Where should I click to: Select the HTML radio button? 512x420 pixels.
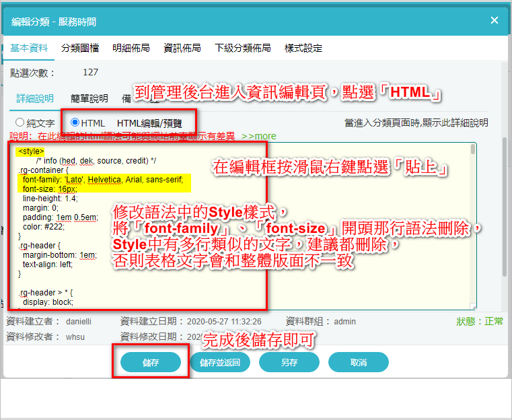(75, 123)
